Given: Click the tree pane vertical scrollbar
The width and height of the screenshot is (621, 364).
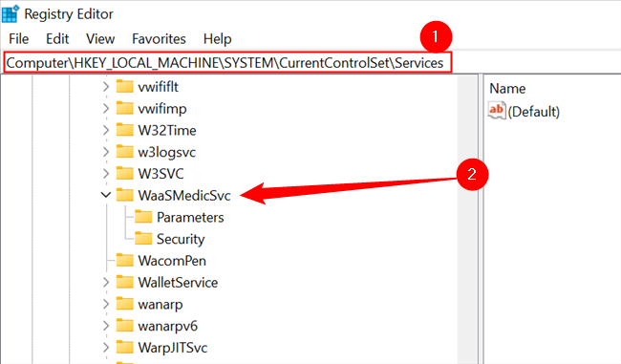Looking at the screenshot, I should [x=467, y=219].
